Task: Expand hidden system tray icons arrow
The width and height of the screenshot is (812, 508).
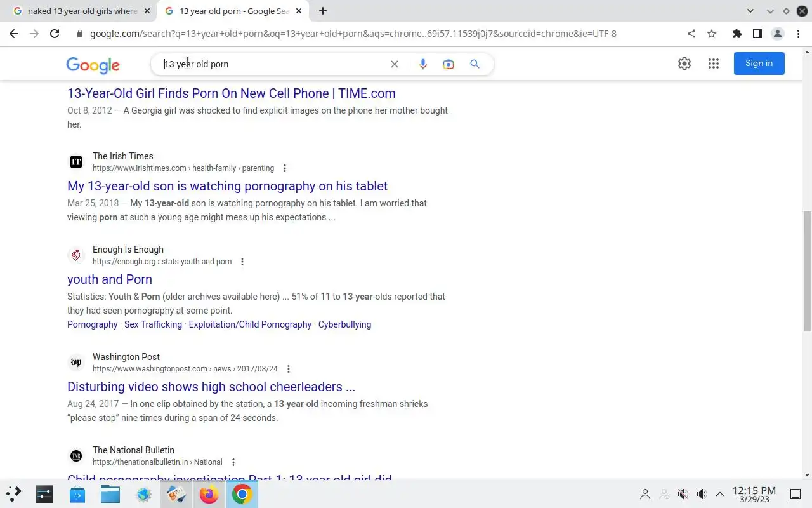Action: pos(720,494)
